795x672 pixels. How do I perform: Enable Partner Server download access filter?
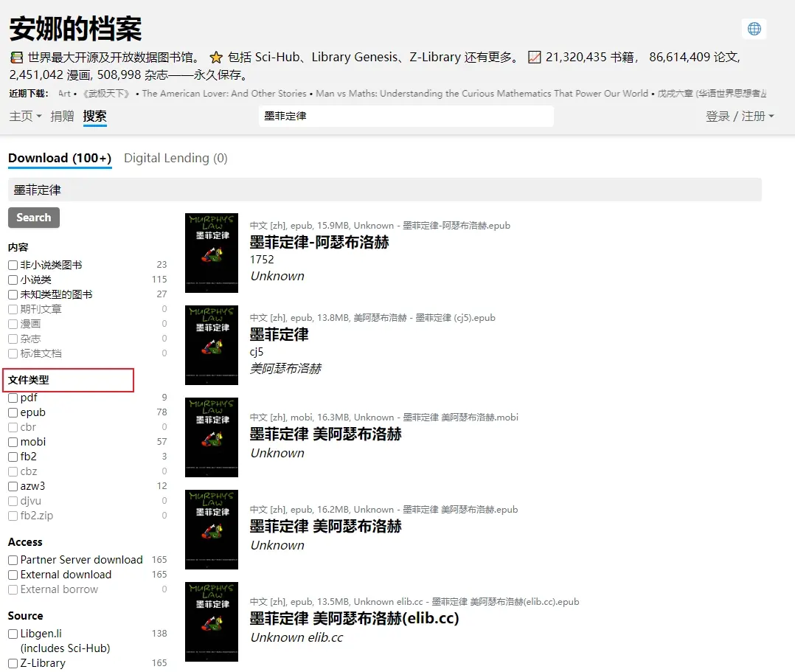tap(13, 559)
